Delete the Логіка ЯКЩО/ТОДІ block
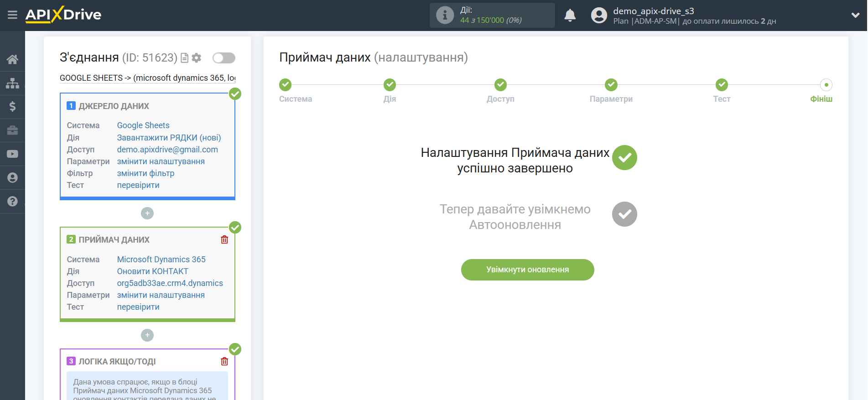This screenshot has height=400, width=868. 224,361
